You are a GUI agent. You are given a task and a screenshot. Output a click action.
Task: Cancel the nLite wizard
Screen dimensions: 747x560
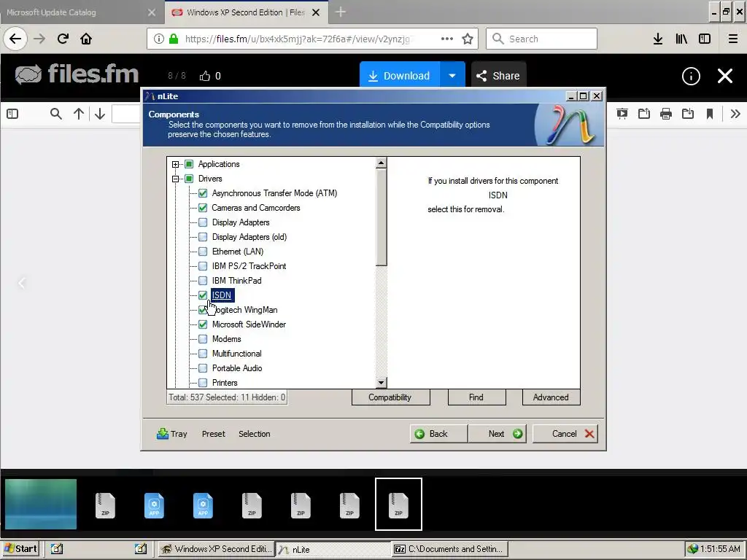(565, 434)
